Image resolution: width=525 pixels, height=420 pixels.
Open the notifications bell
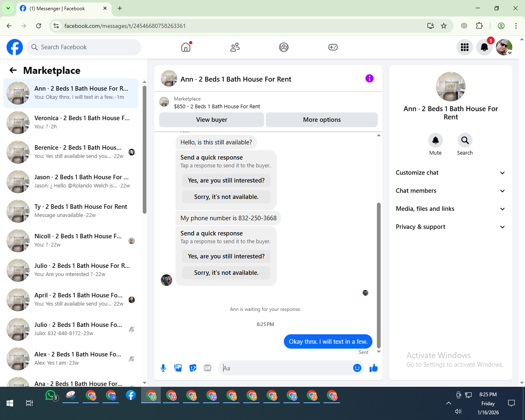pos(484,47)
